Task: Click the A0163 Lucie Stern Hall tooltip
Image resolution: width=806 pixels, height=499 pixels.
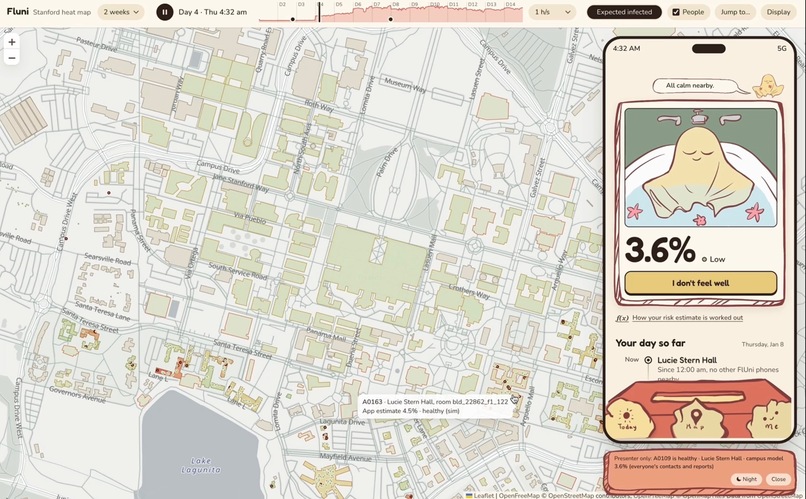Action: [x=435, y=406]
